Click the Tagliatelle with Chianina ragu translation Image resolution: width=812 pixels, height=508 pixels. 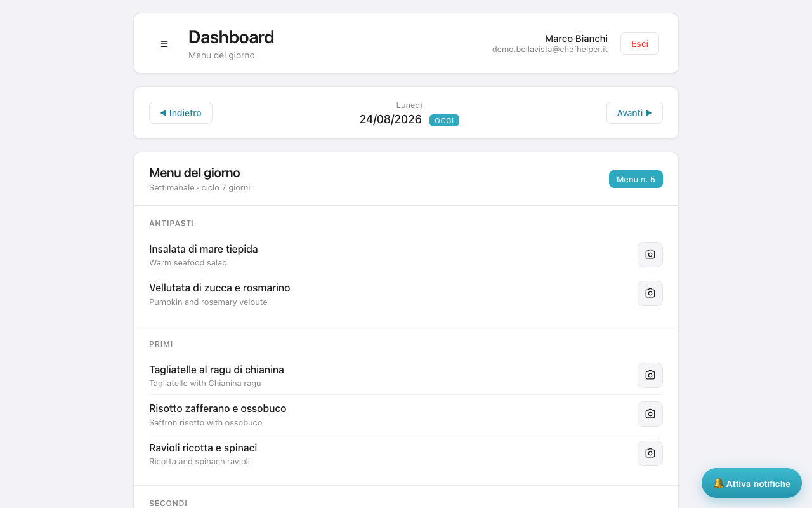point(205,384)
